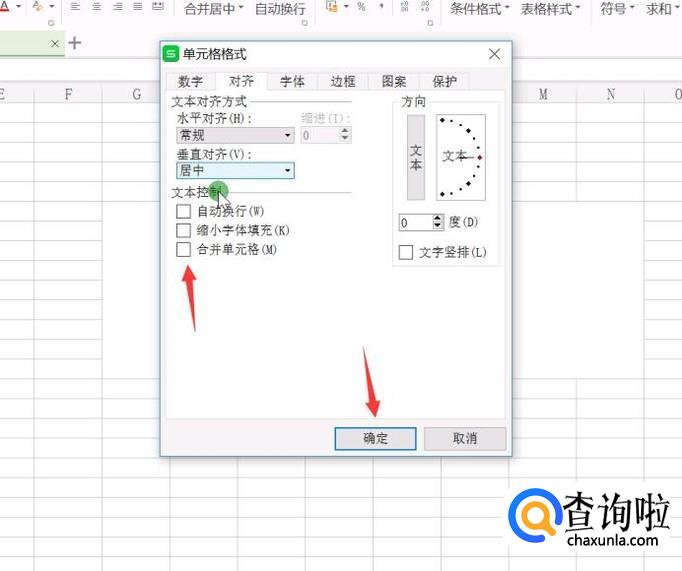Toggle the 文字竖排 checkbox
This screenshot has width=682, height=571.
[406, 252]
